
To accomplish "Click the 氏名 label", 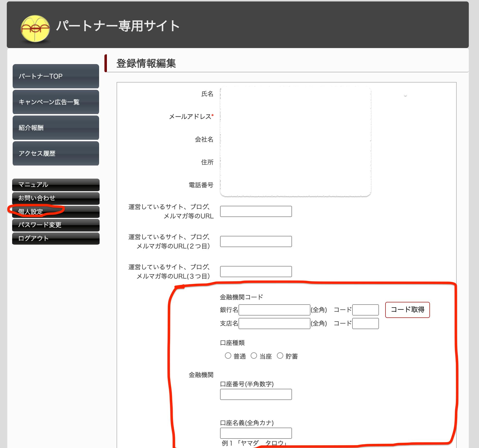I will point(207,94).
